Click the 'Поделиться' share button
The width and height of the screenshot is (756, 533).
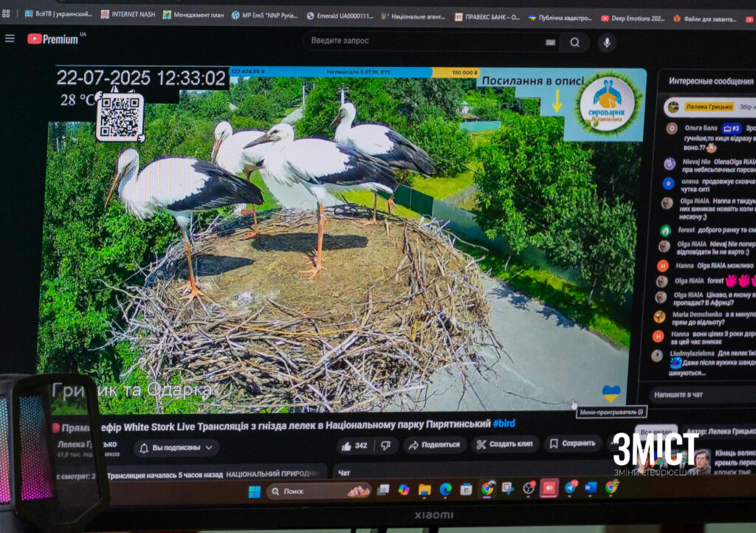[x=434, y=444]
